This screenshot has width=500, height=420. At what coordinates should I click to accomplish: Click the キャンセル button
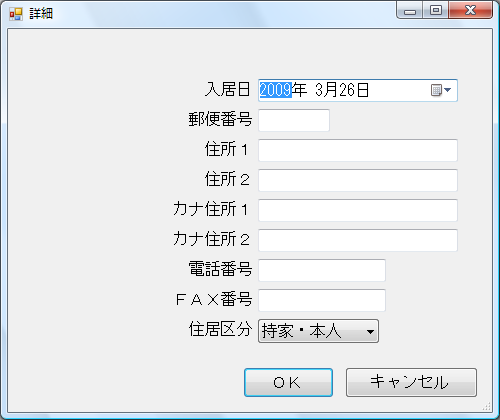pyautogui.click(x=411, y=382)
